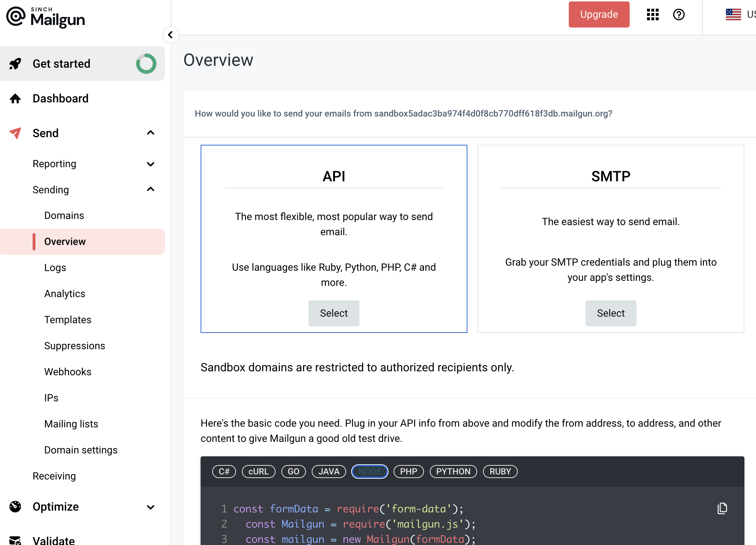756x545 pixels.
Task: Click the SMTP card heading
Action: click(x=611, y=176)
